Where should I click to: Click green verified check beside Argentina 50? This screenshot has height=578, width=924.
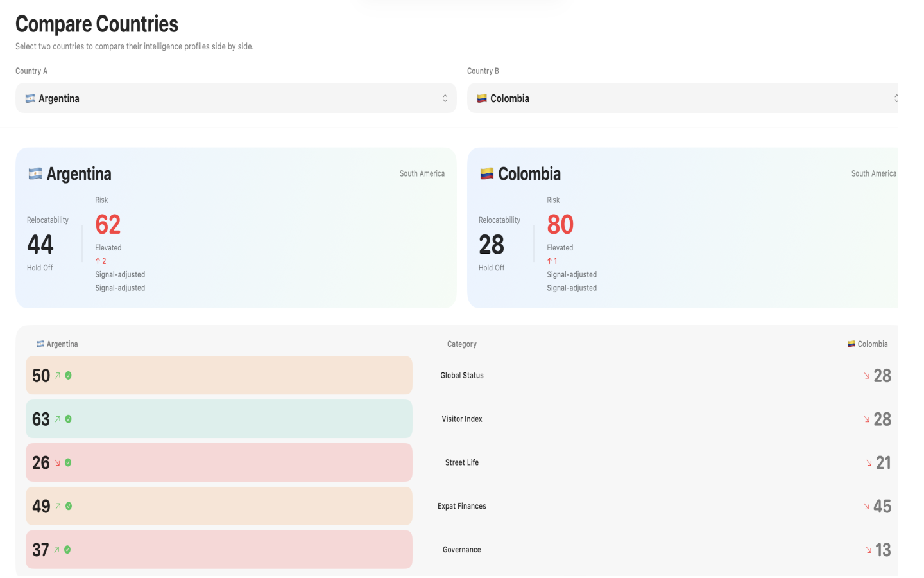click(68, 376)
